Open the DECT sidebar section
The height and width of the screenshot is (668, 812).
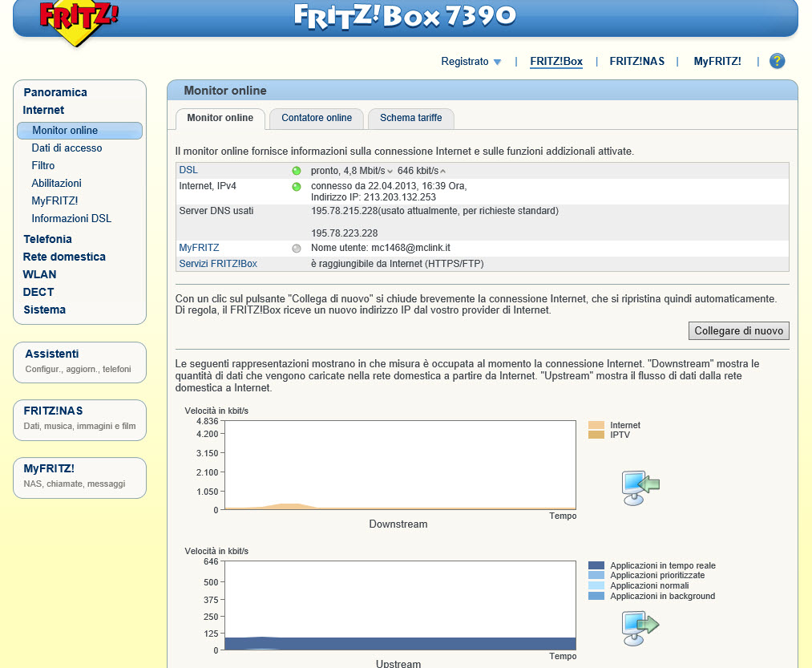click(38, 292)
